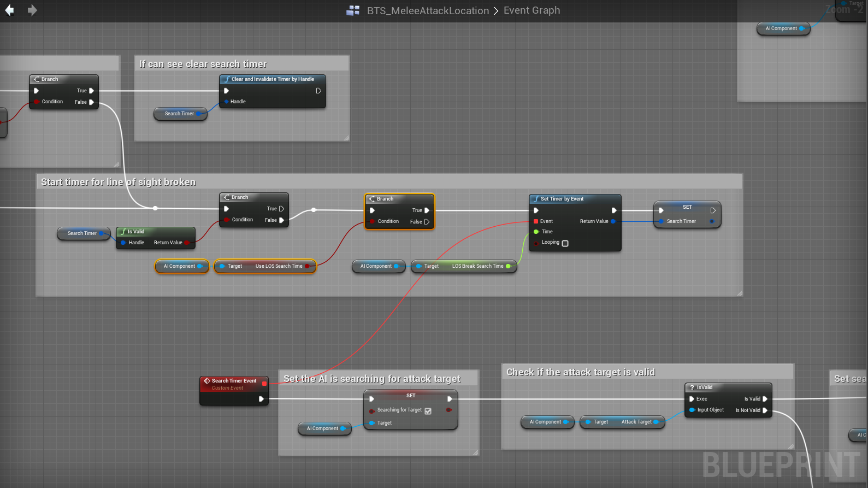Click the forward navigation arrow

point(32,10)
